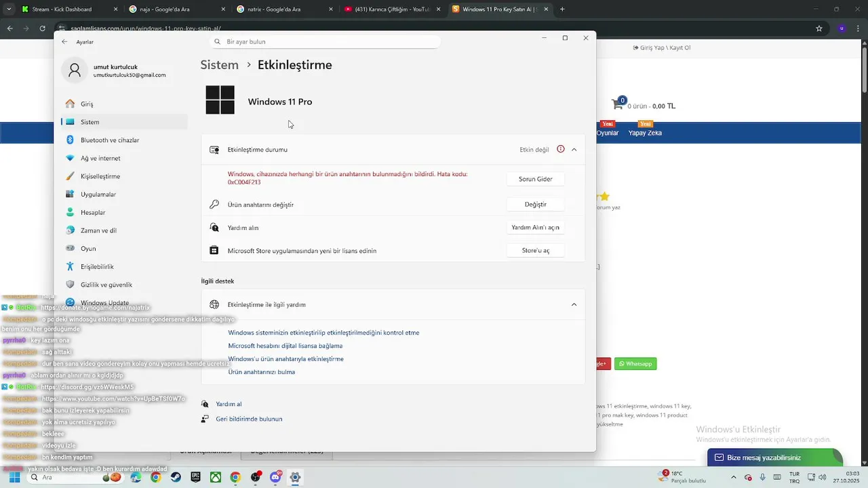868x488 pixels.
Task: Click user profile avatar in Settings
Action: 75,70
